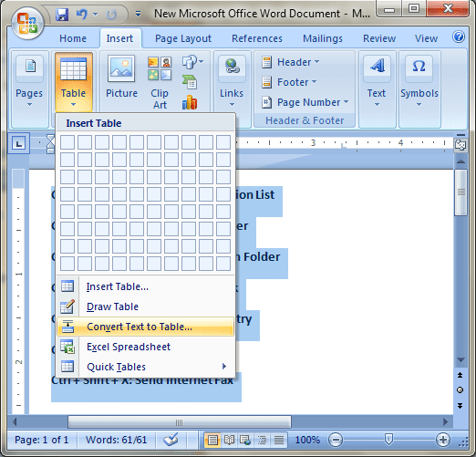Save document with floppy disk icon
The image size is (476, 457).
[62, 14]
